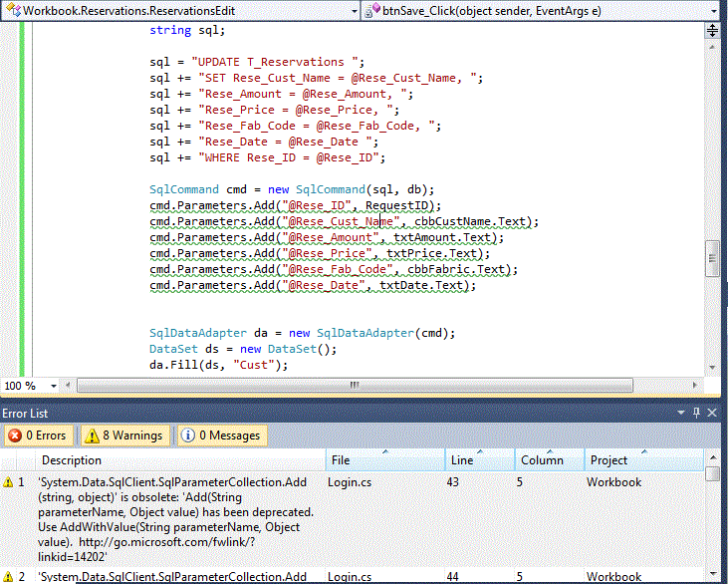
Task: Sort errors by the Project column
Action: [638, 459]
